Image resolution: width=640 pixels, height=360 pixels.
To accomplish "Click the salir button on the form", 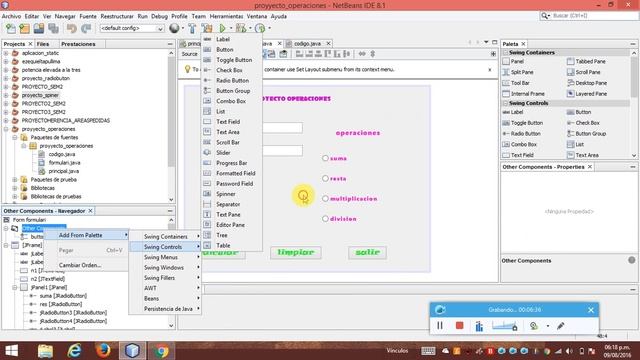I will [368, 253].
